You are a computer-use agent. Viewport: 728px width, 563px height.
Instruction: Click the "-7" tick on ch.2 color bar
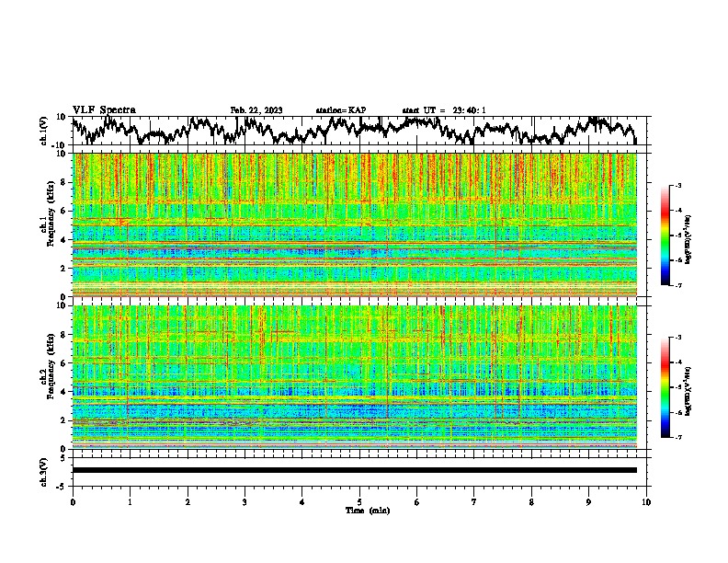678,437
